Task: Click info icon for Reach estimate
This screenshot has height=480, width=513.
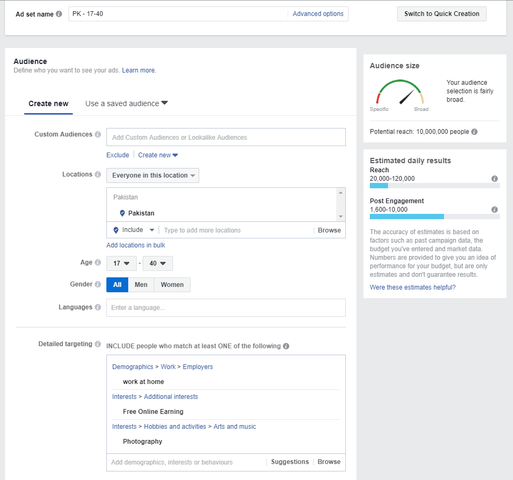Action: [494, 179]
